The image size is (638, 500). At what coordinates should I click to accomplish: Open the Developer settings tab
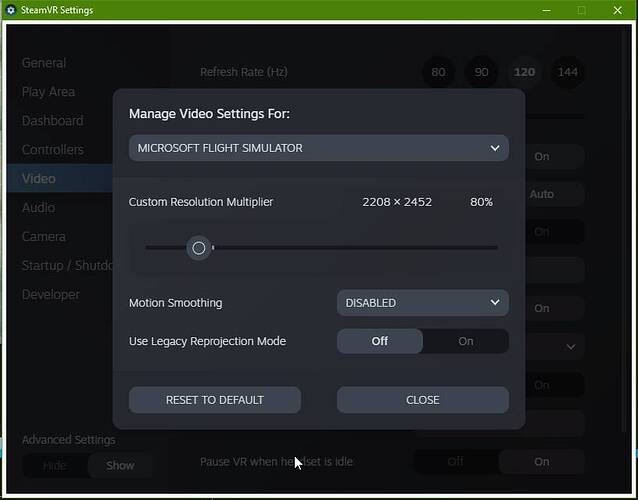pos(51,294)
